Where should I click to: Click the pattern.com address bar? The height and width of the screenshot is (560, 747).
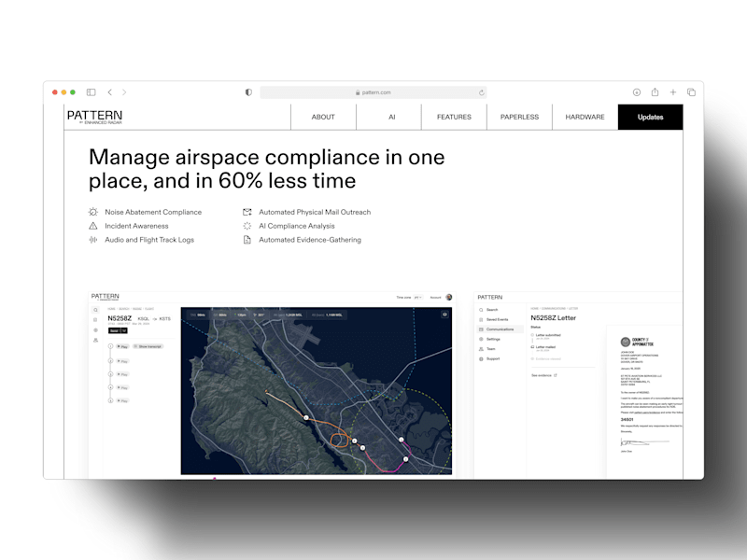[373, 92]
